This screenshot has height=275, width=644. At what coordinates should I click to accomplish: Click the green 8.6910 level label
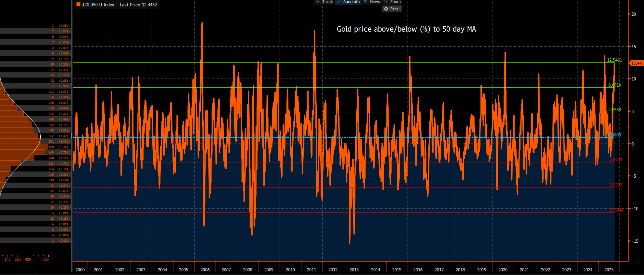(614, 85)
